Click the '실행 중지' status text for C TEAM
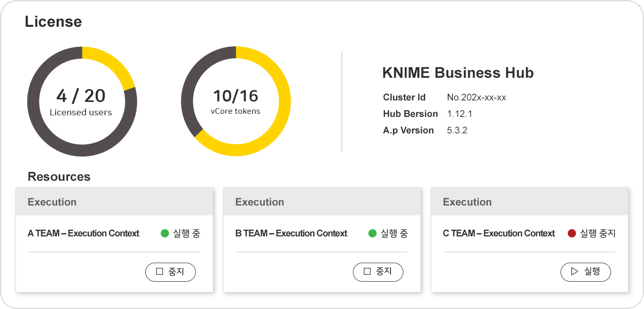The image size is (644, 309). [598, 233]
